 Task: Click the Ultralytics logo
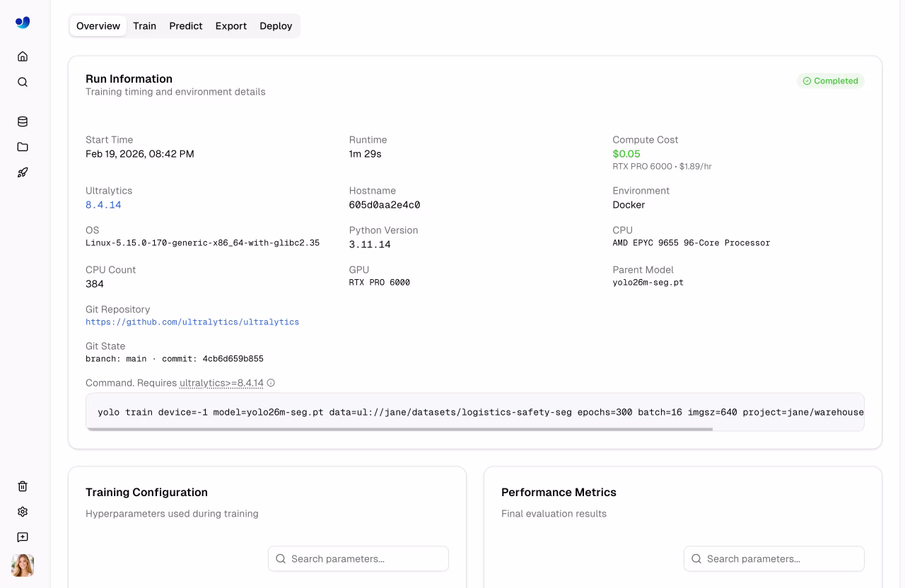pyautogui.click(x=22, y=22)
